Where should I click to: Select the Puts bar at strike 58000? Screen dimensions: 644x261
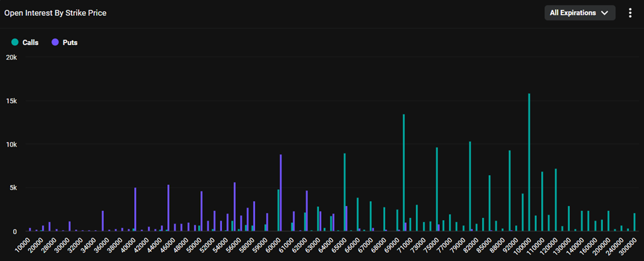coord(254,216)
